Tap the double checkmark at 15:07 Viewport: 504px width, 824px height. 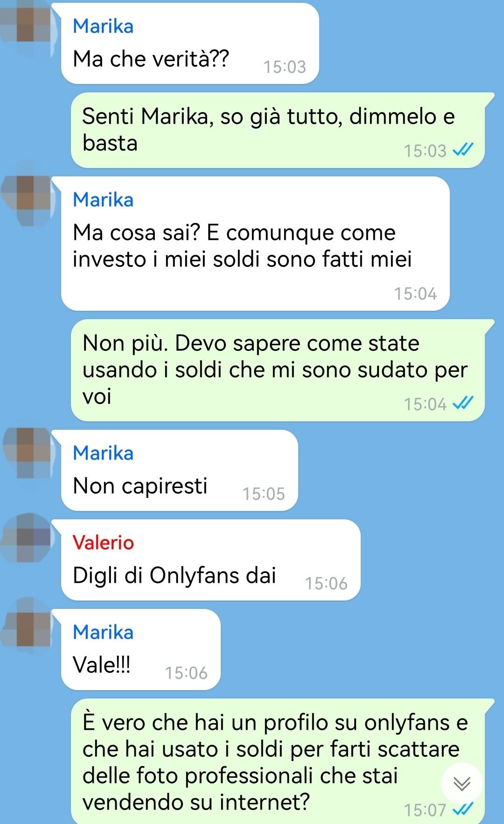click(463, 810)
